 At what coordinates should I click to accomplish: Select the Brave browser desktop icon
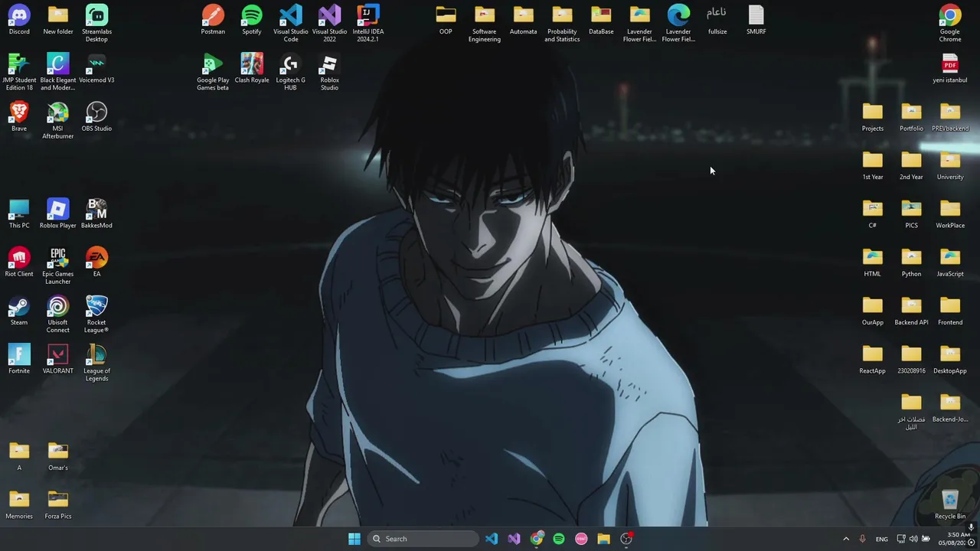pyautogui.click(x=19, y=117)
